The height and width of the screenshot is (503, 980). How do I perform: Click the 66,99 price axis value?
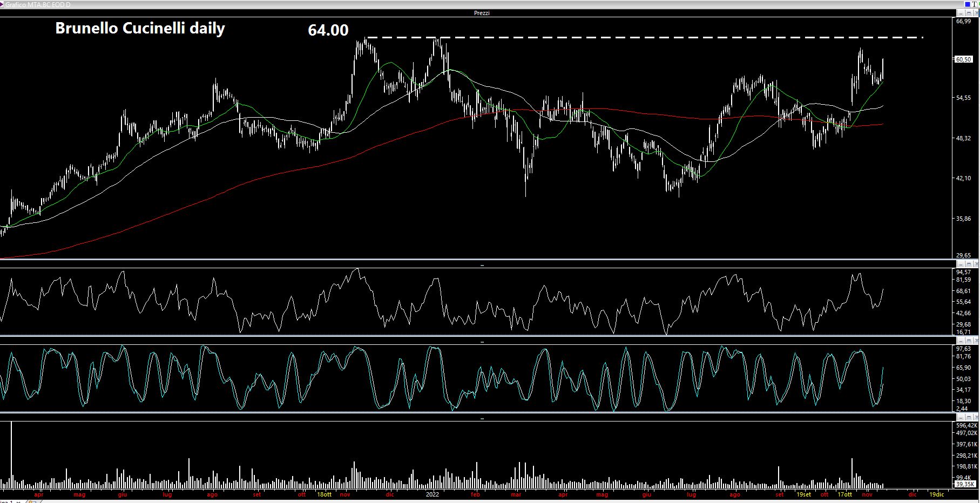pyautogui.click(x=963, y=21)
